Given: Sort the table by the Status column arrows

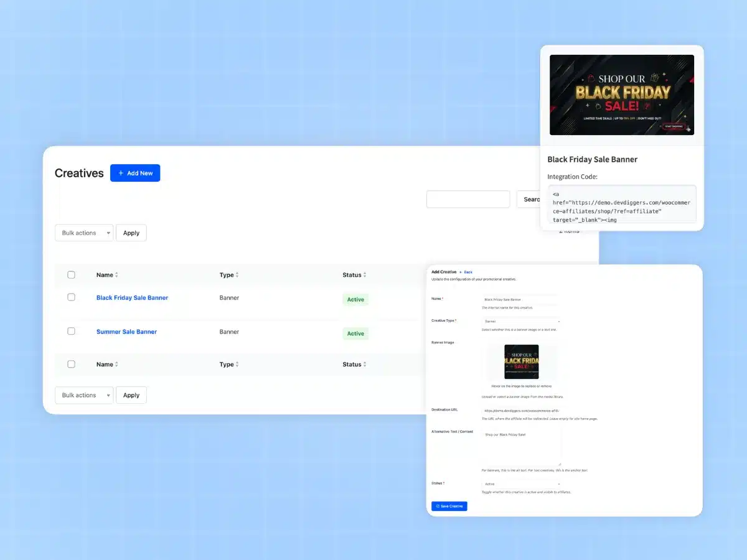Looking at the screenshot, I should pyautogui.click(x=364, y=274).
